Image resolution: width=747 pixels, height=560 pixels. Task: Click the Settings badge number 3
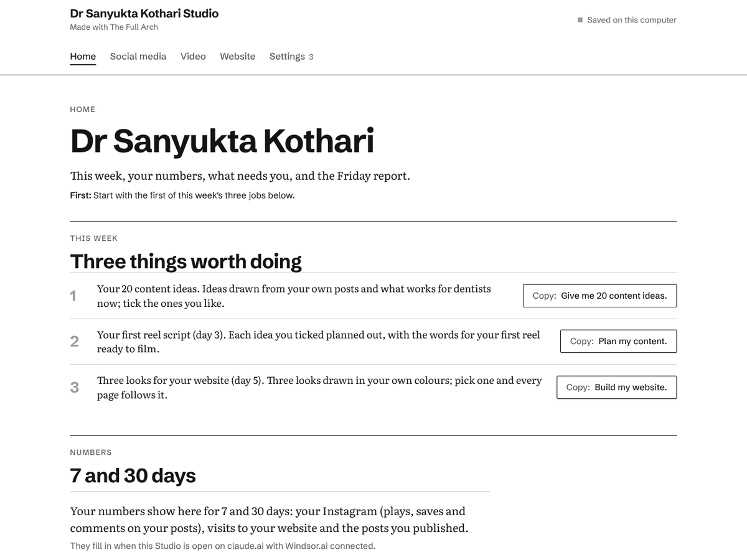[311, 57]
